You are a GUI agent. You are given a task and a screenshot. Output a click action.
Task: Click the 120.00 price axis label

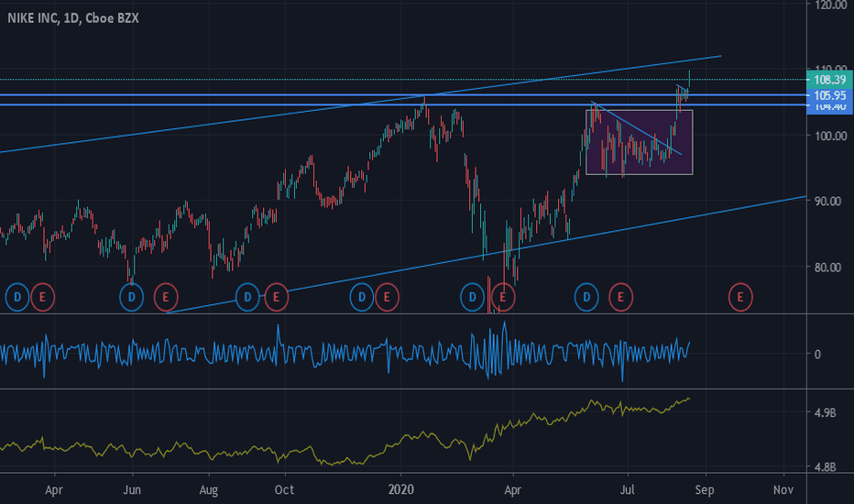tap(830, 5)
